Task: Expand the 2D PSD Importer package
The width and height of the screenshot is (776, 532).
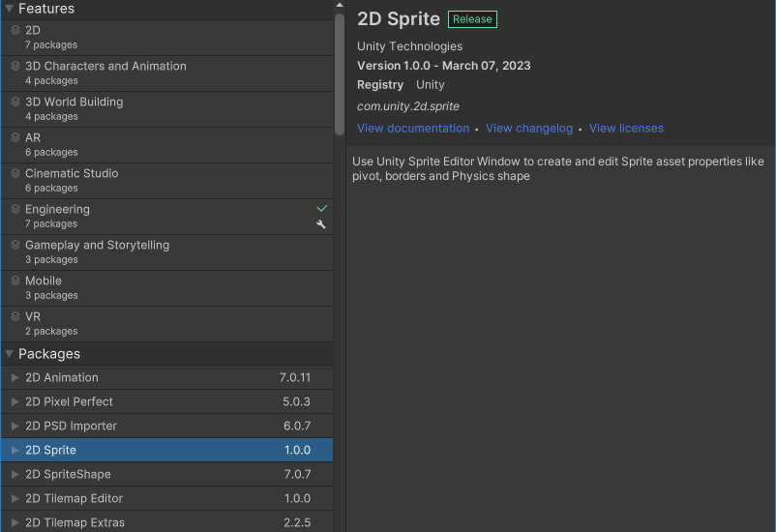Action: (x=15, y=427)
